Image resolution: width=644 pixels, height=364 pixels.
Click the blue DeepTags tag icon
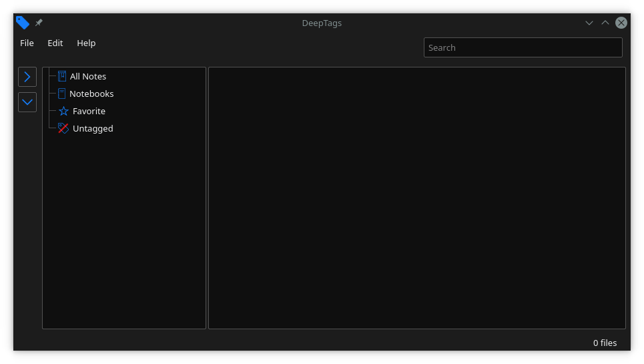[x=23, y=23]
